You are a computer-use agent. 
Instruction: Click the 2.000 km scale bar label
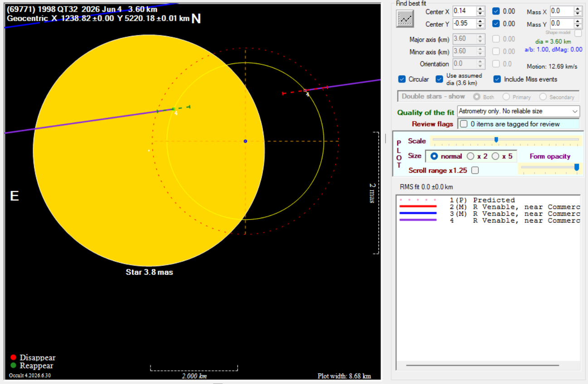tap(194, 376)
